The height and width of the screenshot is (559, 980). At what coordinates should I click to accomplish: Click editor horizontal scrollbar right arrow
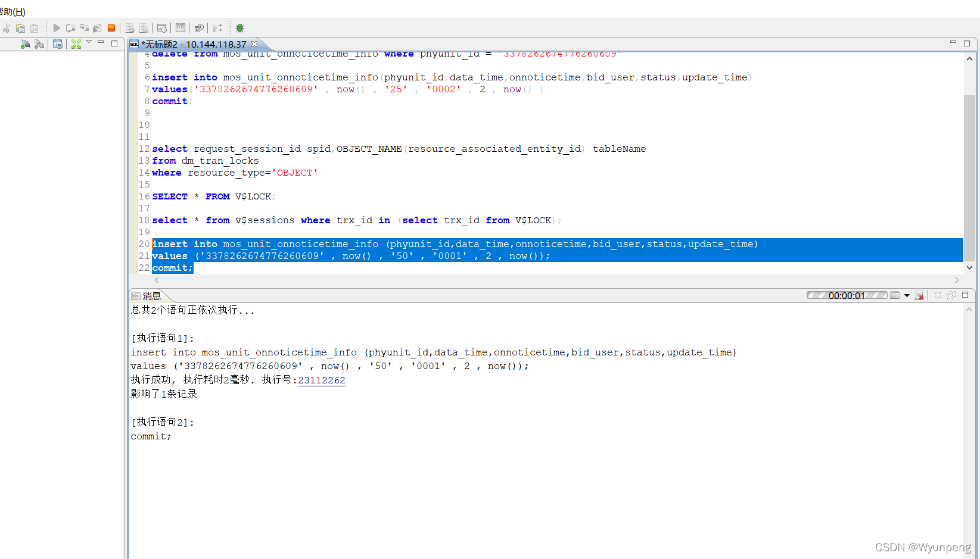[x=957, y=280]
